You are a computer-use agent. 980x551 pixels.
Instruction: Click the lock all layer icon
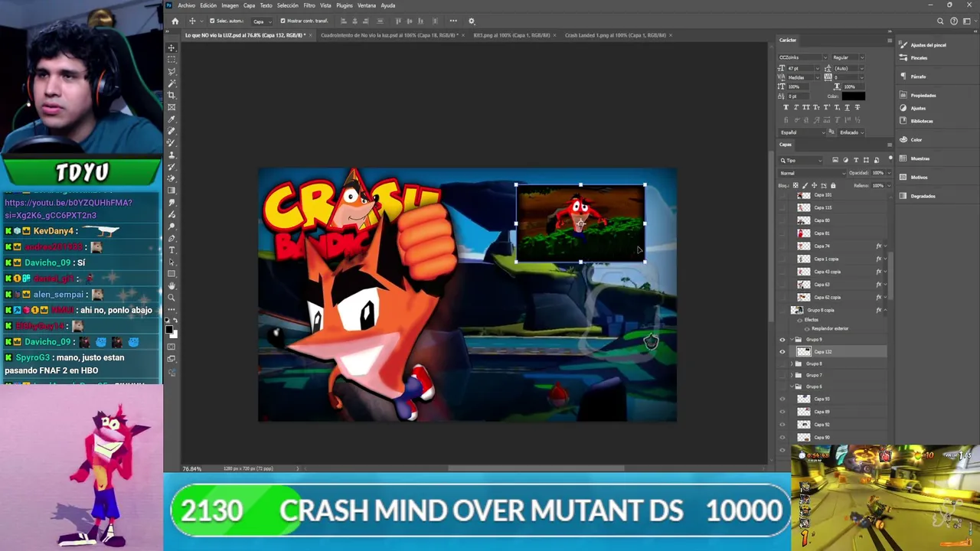coord(833,185)
